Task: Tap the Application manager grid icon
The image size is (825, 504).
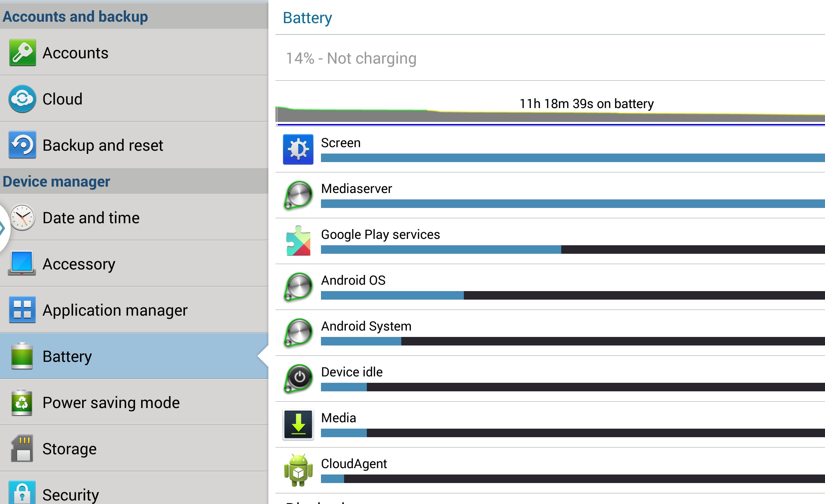Action: pos(22,310)
